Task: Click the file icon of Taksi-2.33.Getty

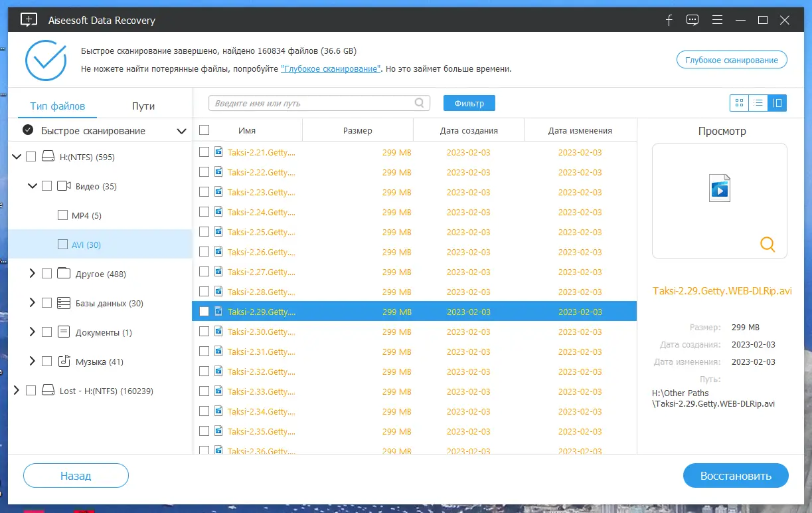Action: point(218,391)
